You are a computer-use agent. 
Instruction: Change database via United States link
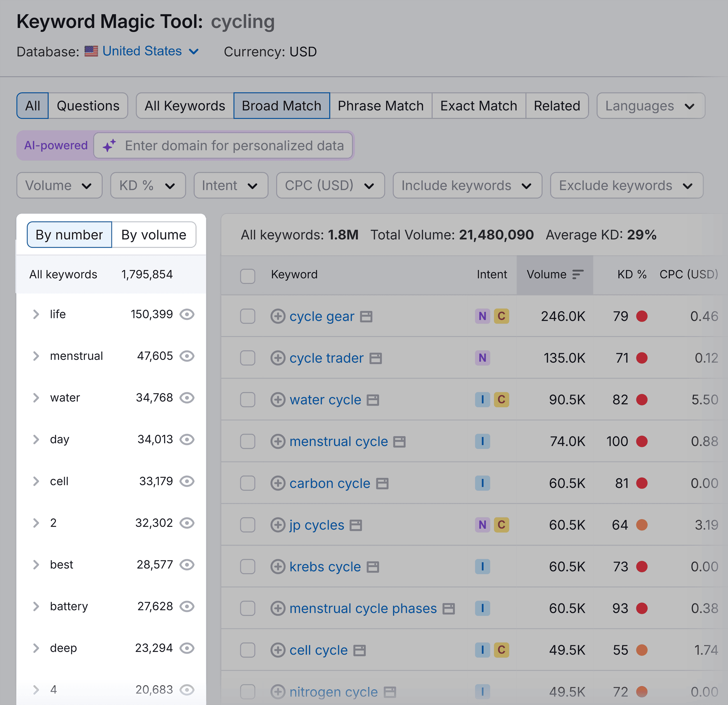tap(151, 51)
